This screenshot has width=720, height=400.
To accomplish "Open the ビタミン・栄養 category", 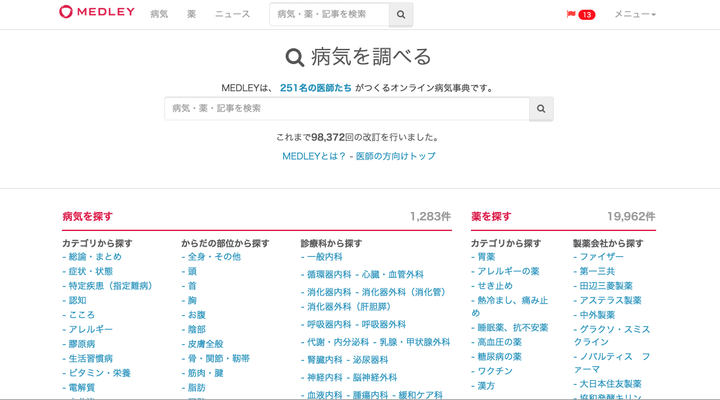I will tap(100, 373).
